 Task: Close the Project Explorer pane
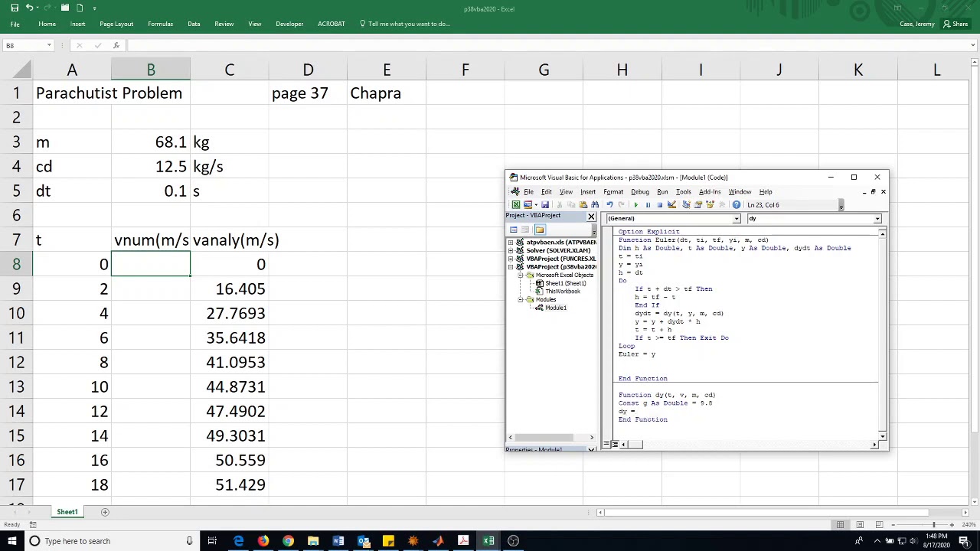pos(591,217)
